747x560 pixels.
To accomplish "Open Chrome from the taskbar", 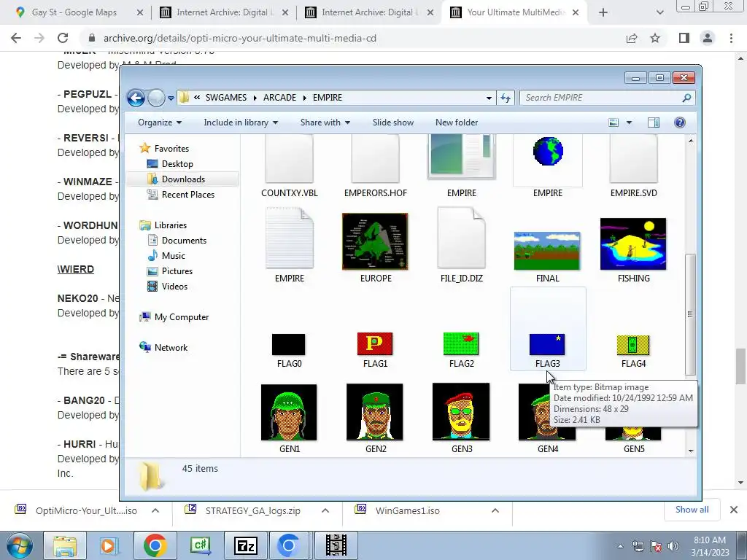I will (155, 545).
